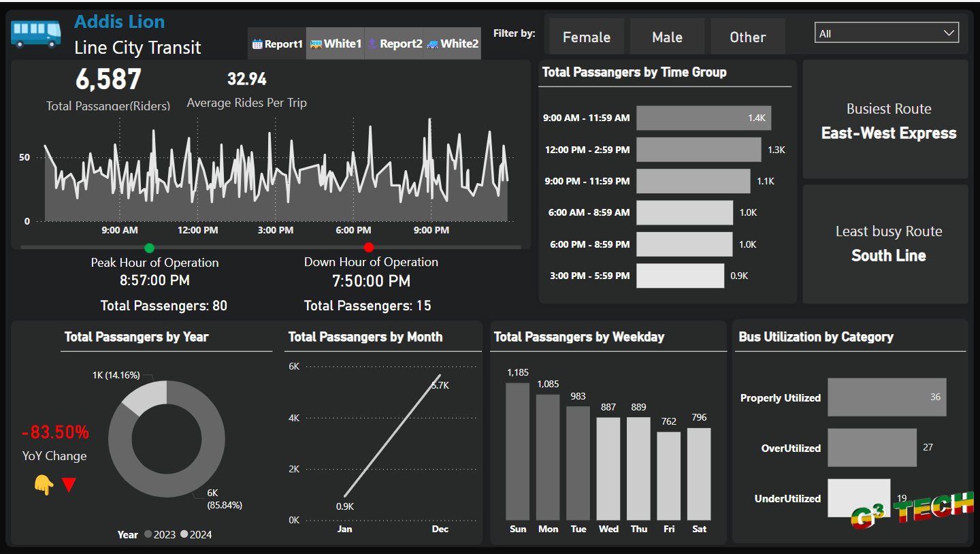
Task: Click the 6,587 total passengers value
Action: [x=108, y=80]
